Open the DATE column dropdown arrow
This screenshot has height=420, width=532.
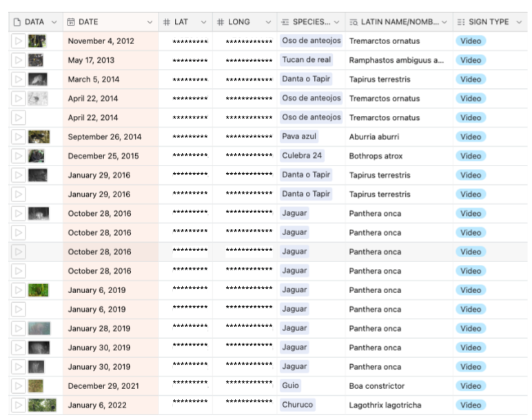[150, 22]
